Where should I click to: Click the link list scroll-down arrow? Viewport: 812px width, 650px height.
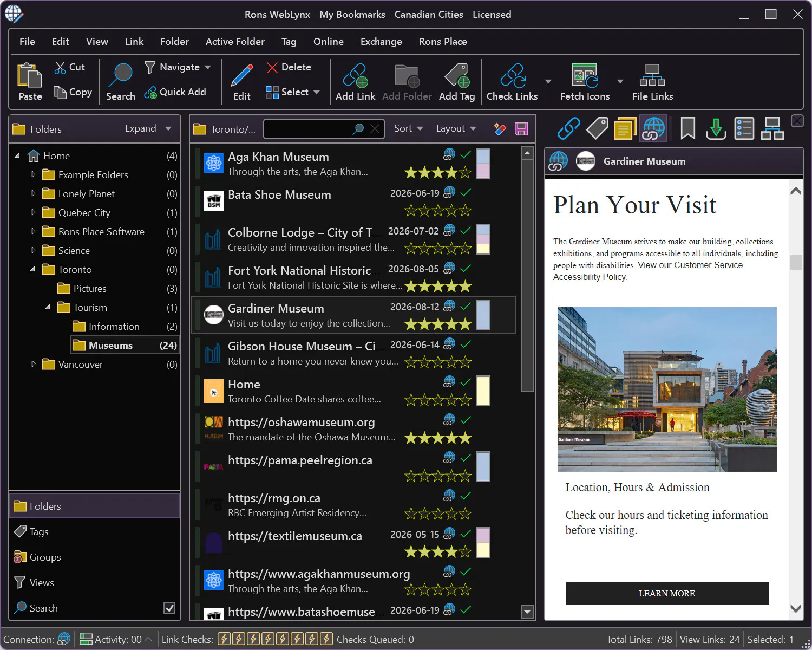(527, 612)
